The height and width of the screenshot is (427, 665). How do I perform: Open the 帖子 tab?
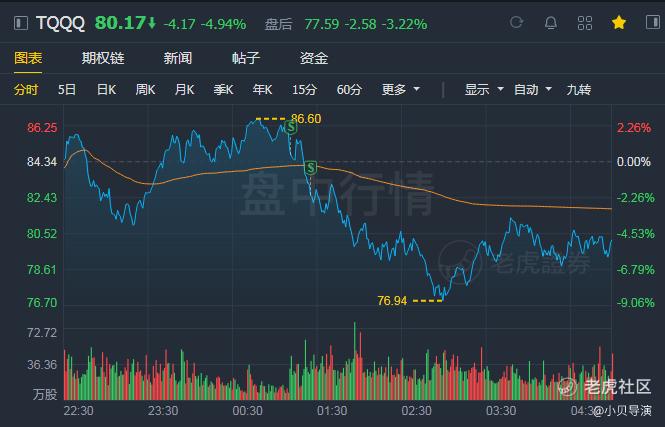coord(246,58)
